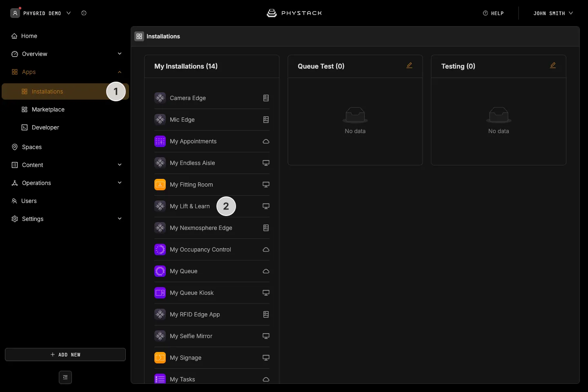Expand the Operations sidebar section
This screenshot has height=392, width=588.
(x=65, y=183)
